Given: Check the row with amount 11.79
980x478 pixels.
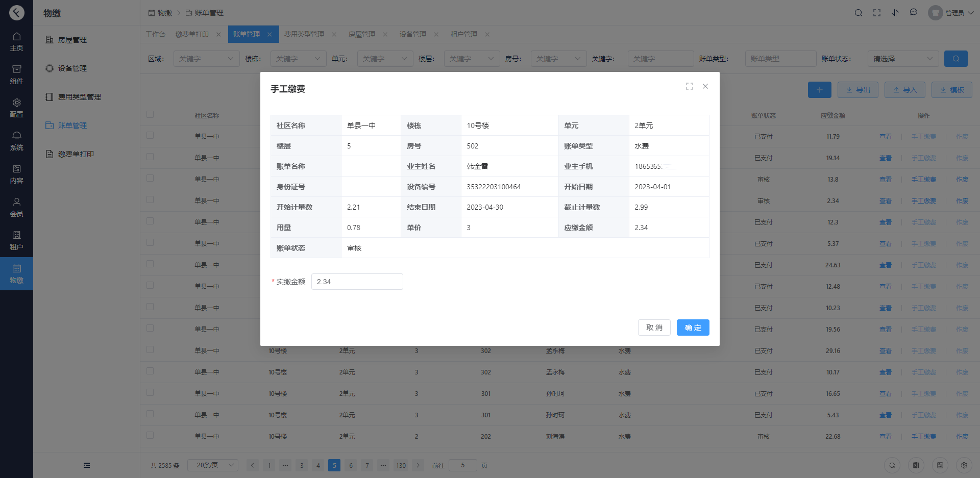Looking at the screenshot, I should (150, 135).
